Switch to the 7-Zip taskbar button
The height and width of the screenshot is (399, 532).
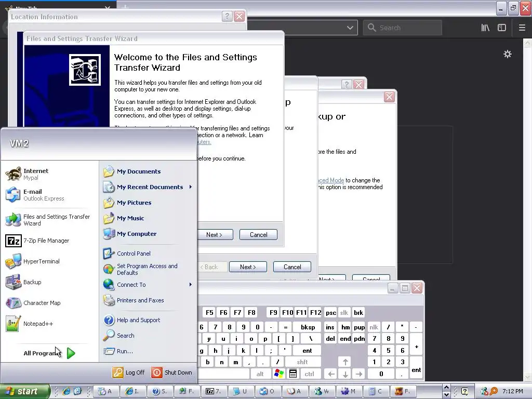coord(215,391)
